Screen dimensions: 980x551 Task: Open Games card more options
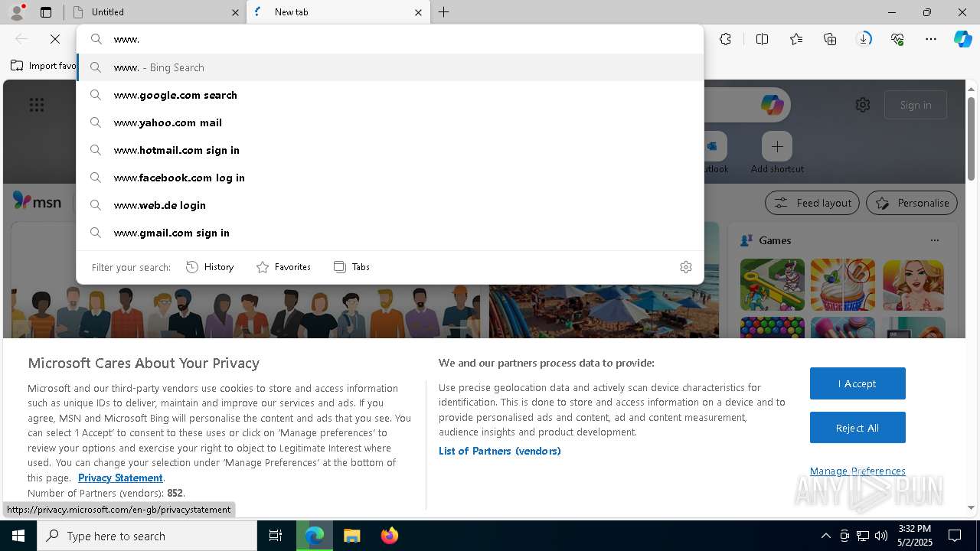(x=934, y=240)
